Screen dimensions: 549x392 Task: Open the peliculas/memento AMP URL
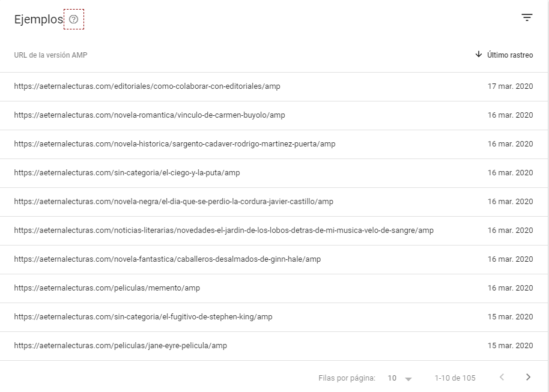107,288
